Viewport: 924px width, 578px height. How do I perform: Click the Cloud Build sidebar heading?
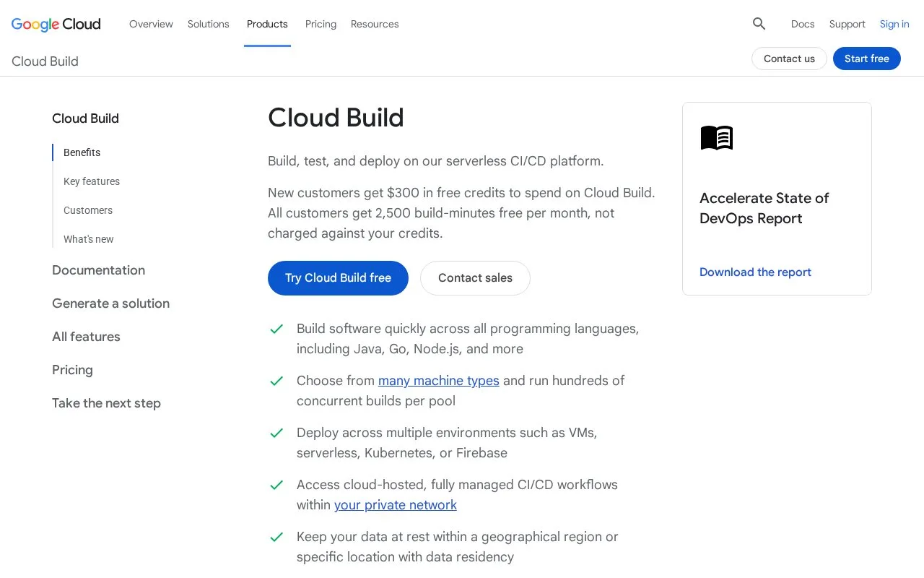click(x=85, y=118)
